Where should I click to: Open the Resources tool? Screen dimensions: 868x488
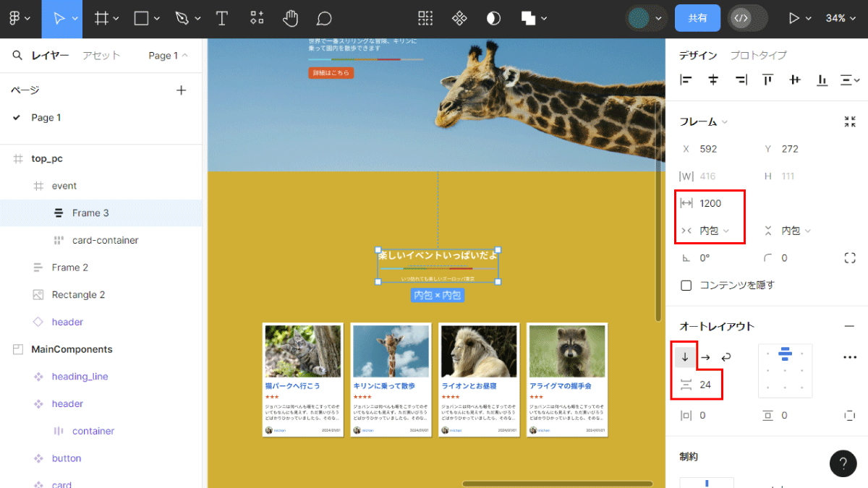tap(257, 18)
